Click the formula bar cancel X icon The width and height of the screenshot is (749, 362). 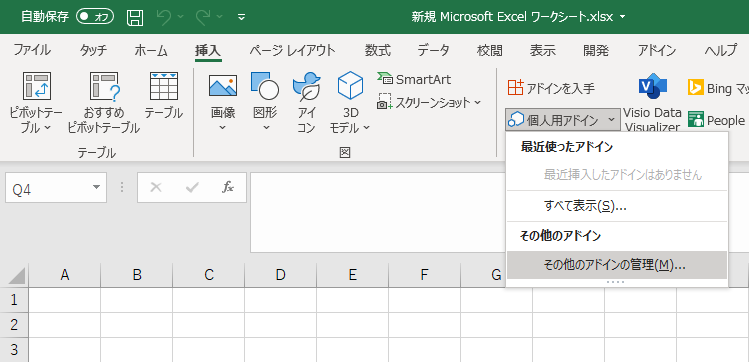pos(156,188)
